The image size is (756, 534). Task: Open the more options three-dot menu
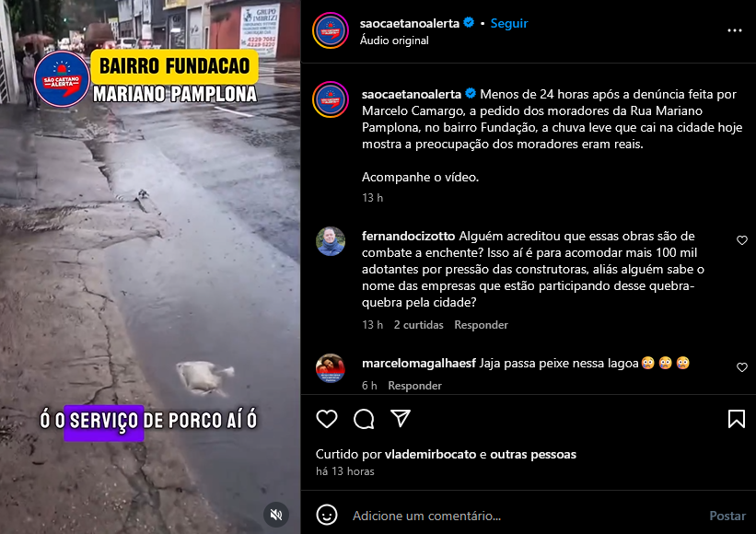734,30
